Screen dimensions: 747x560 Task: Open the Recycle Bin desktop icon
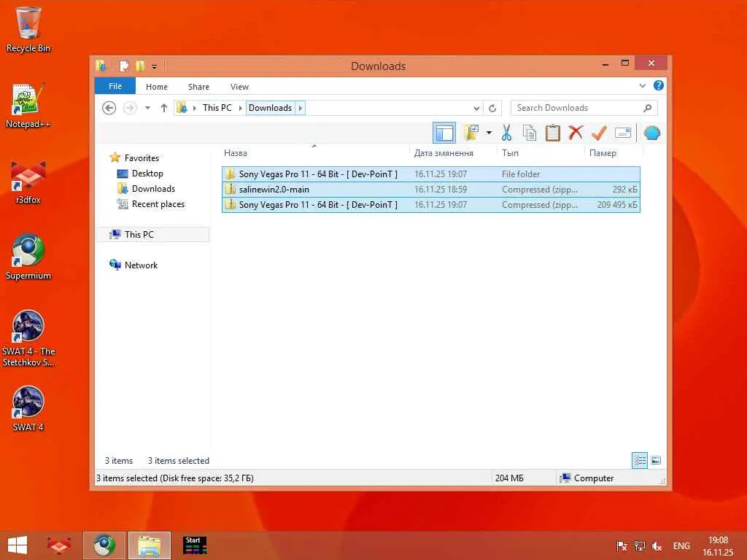[28, 30]
